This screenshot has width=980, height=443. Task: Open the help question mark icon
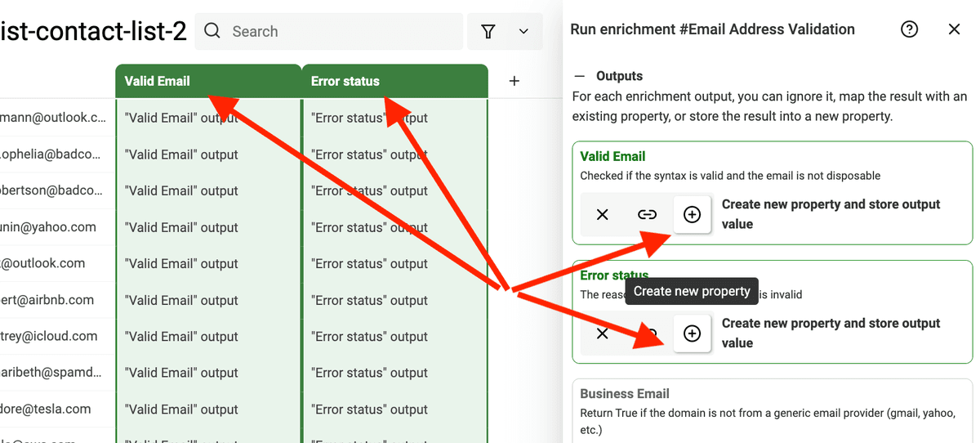[x=909, y=29]
